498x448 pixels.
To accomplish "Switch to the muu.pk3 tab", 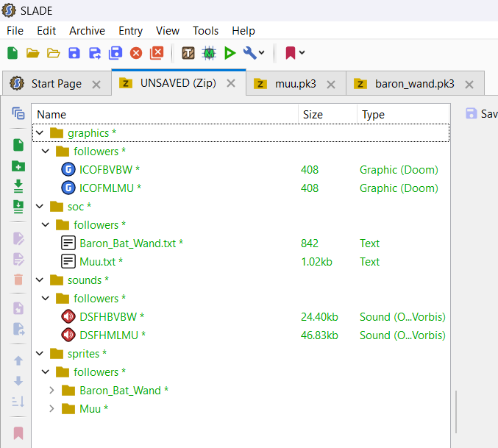I will pos(296,84).
